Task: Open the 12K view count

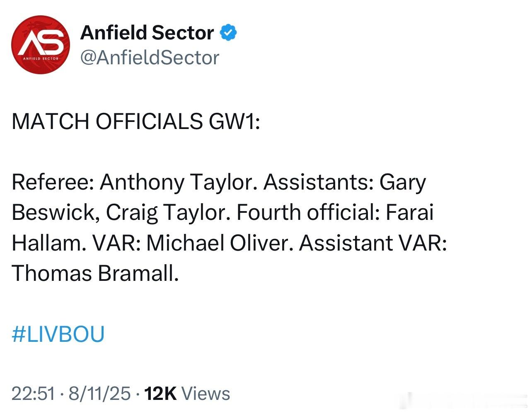Action: pos(160,393)
